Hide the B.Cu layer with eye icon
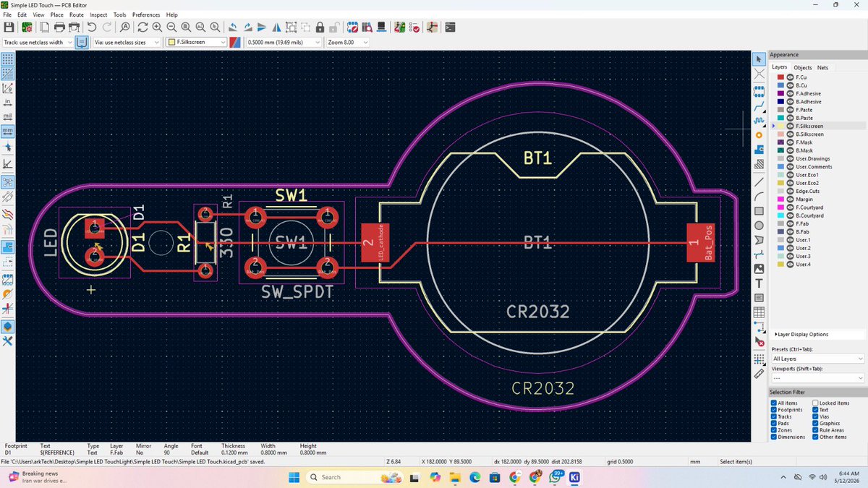This screenshot has height=488, width=868. [790, 85]
